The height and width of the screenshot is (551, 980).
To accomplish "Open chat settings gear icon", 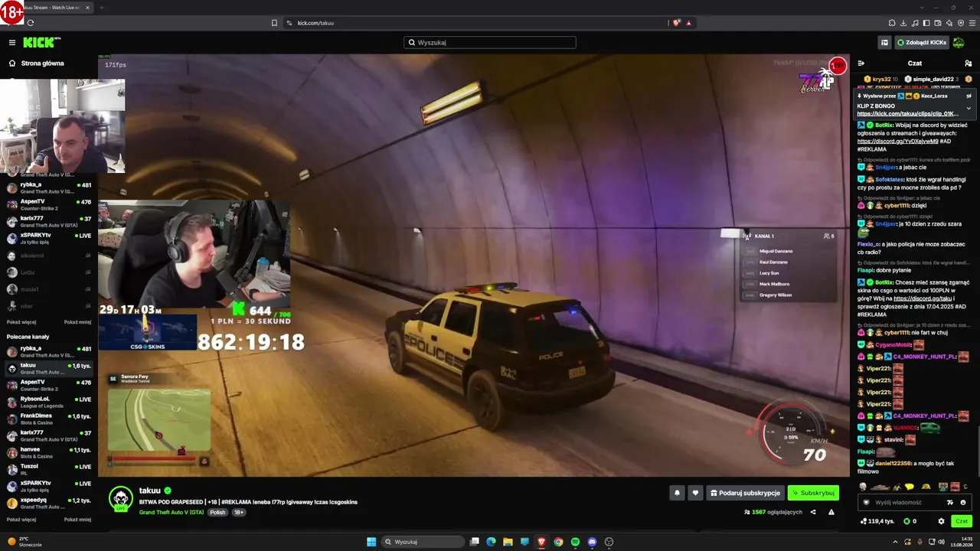I will [x=941, y=521].
